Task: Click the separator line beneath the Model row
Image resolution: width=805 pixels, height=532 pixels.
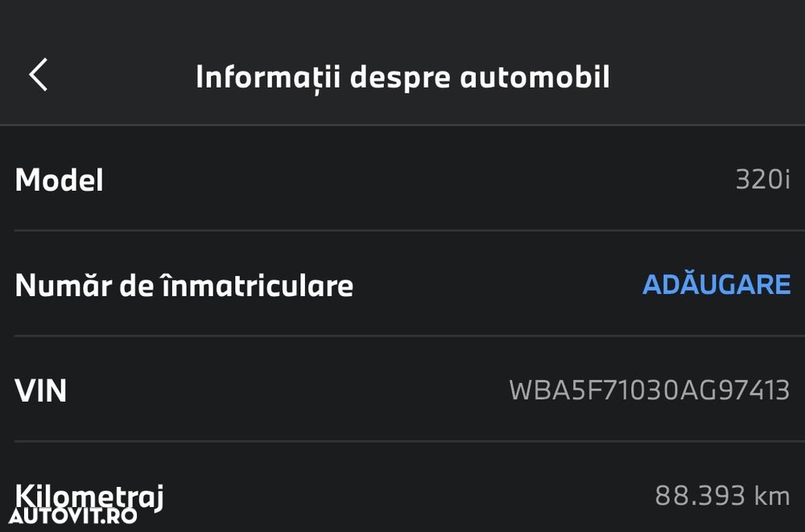Action: click(x=409, y=231)
